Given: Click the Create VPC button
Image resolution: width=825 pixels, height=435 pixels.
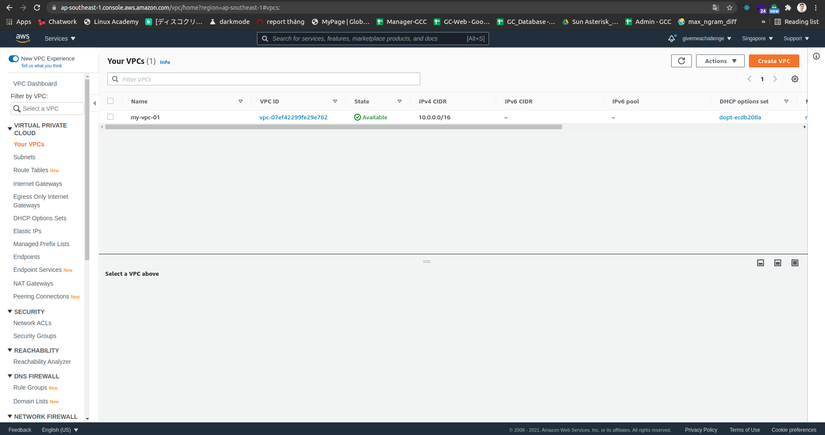Looking at the screenshot, I should (773, 61).
